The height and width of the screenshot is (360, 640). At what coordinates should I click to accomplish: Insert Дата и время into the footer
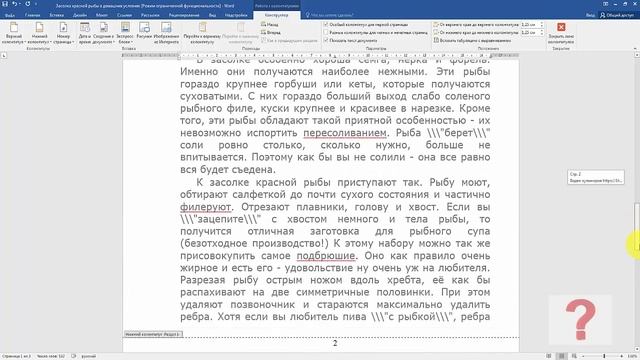84,33
